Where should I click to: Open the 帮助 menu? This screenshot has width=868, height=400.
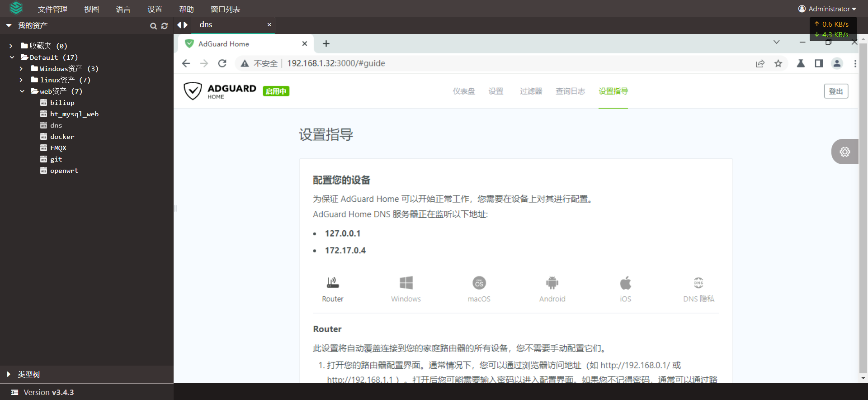click(x=186, y=9)
